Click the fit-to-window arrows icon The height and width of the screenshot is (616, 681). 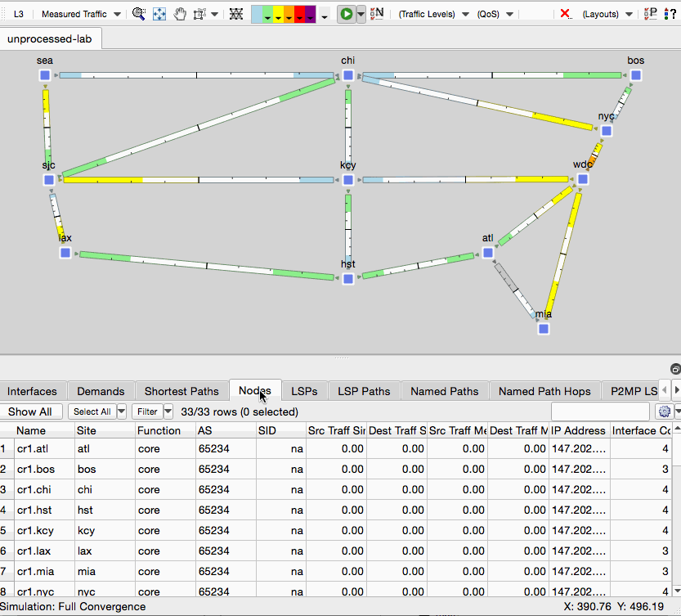point(159,14)
